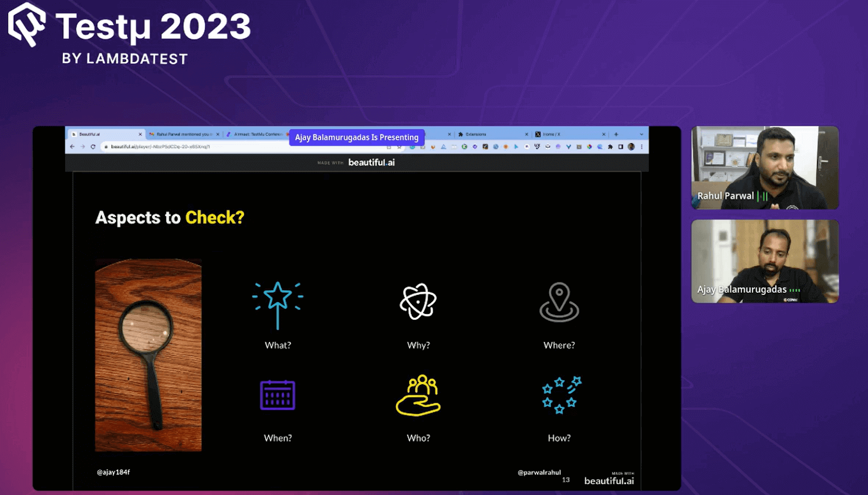This screenshot has width=868, height=495.
Task: Click the beautiful.ai address bar URL
Action: click(160, 146)
